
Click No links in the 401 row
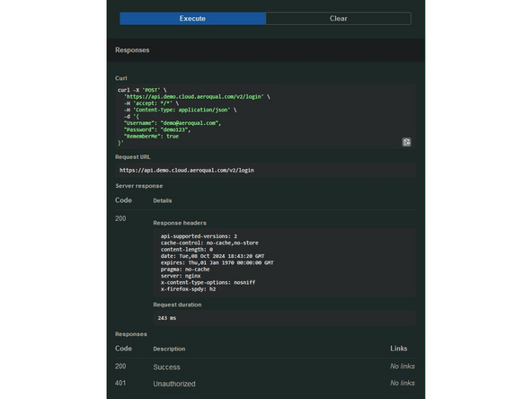(x=403, y=383)
